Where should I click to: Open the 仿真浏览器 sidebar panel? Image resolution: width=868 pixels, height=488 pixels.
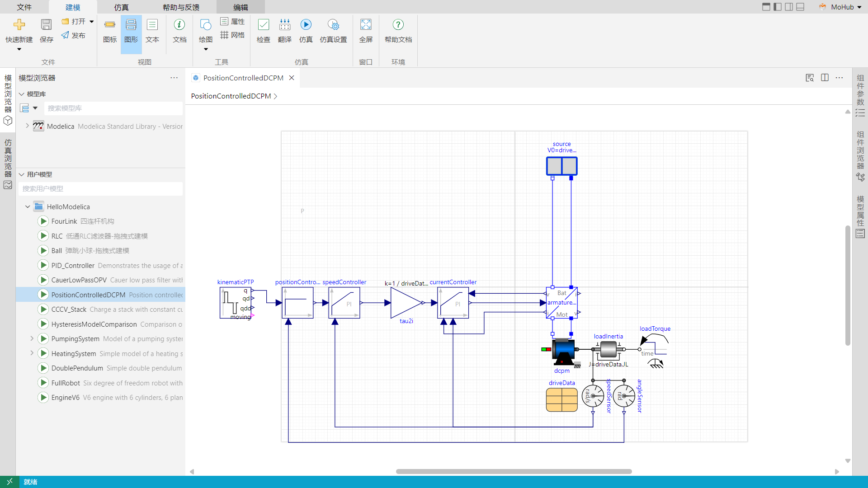8,164
